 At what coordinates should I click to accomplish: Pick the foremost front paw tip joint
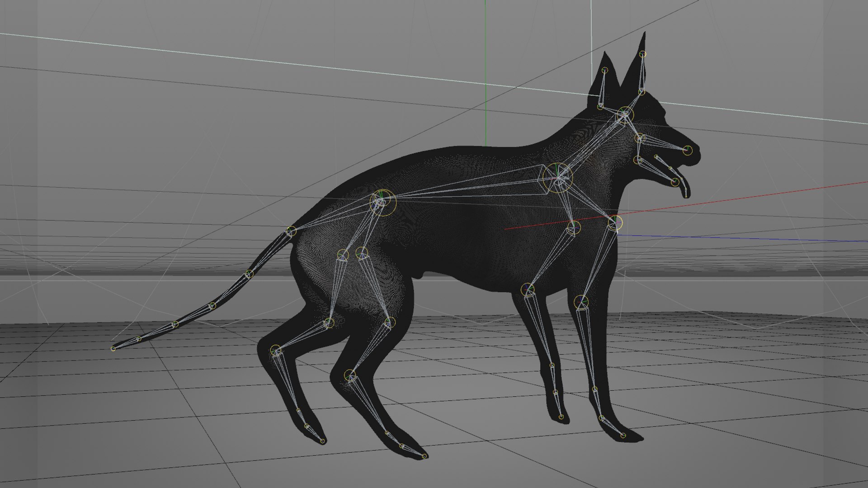pyautogui.click(x=623, y=436)
